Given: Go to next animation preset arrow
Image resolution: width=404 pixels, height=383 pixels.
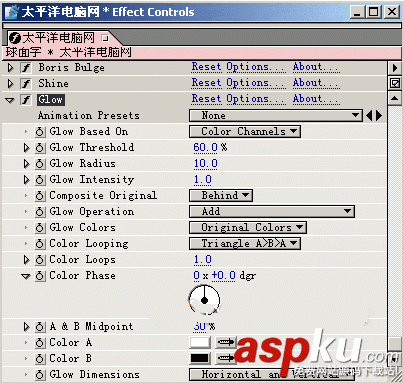Looking at the screenshot, I should click(379, 116).
